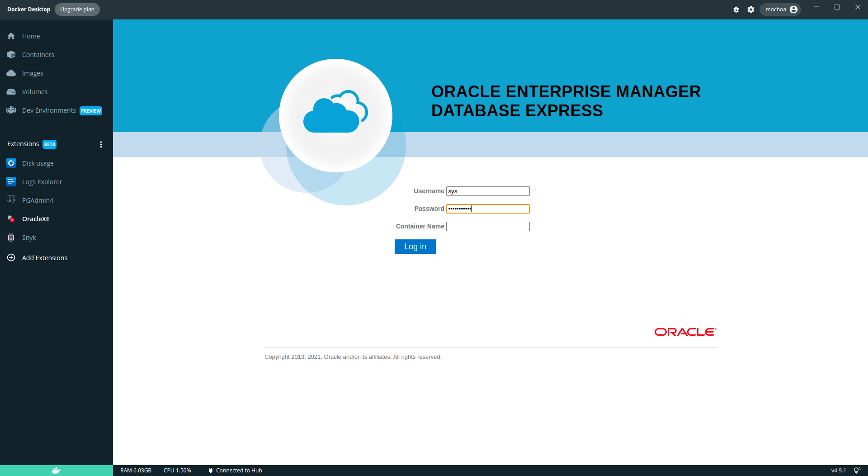
Task: Go to the Home menu item
Action: [x=31, y=36]
